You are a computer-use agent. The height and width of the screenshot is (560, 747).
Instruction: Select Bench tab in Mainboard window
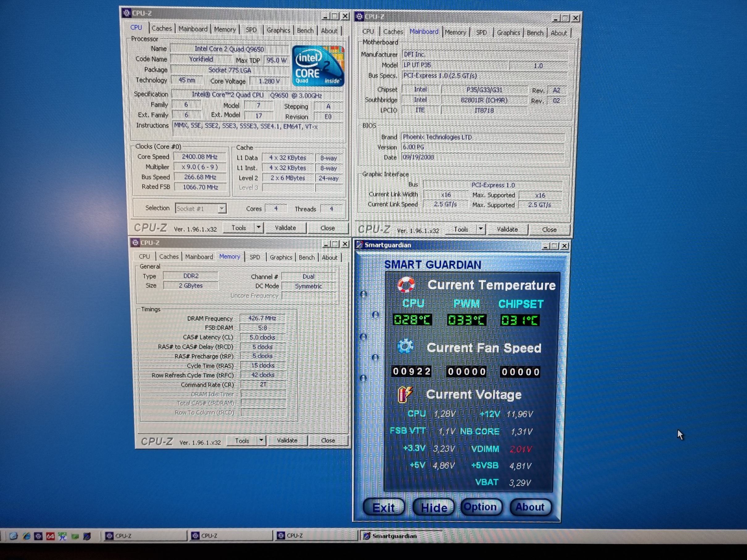pos(535,33)
